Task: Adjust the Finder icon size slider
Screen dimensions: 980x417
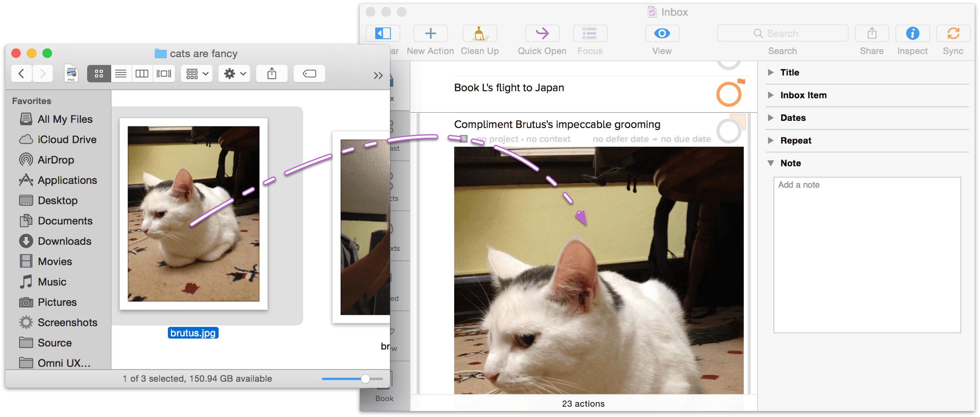Action: coord(365,379)
